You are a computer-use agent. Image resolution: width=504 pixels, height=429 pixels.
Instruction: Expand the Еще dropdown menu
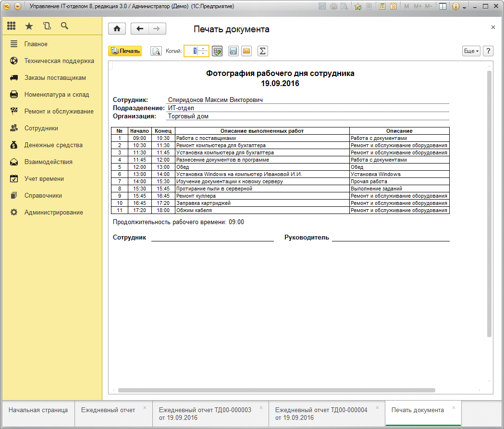coord(471,51)
